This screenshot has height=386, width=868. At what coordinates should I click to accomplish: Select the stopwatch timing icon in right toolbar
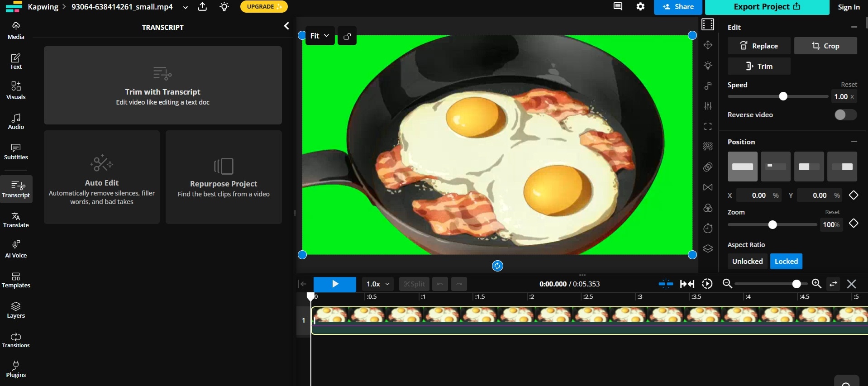tap(708, 229)
